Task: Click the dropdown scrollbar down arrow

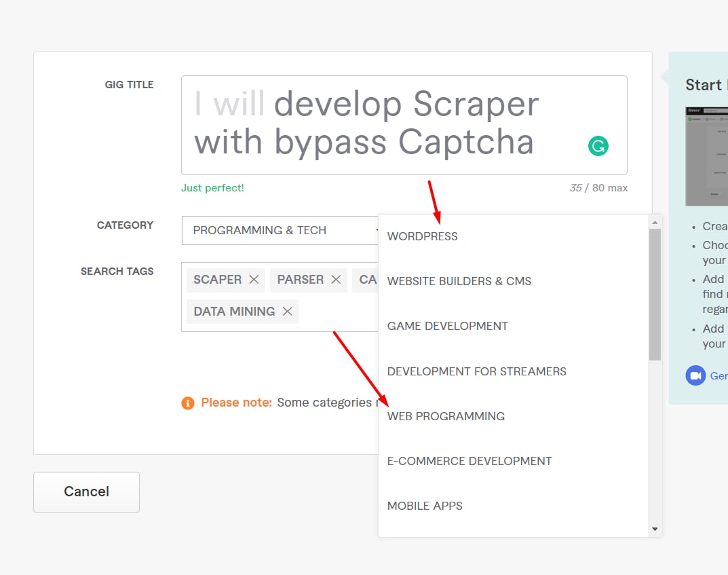Action: tap(655, 529)
